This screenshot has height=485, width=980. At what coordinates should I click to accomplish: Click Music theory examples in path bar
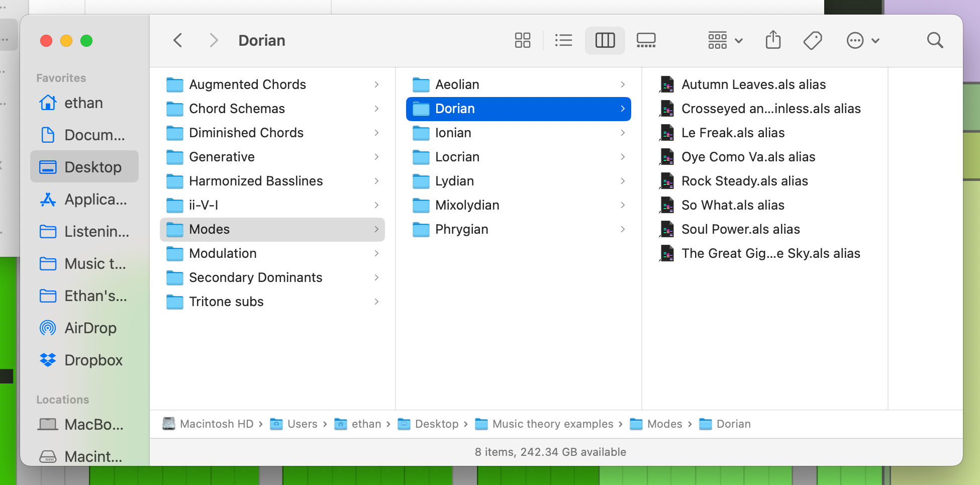(552, 424)
